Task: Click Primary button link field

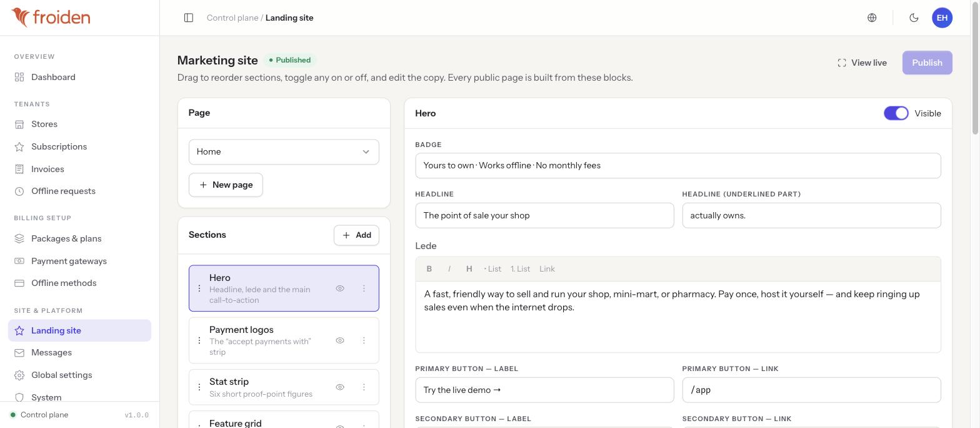Action: click(x=811, y=390)
